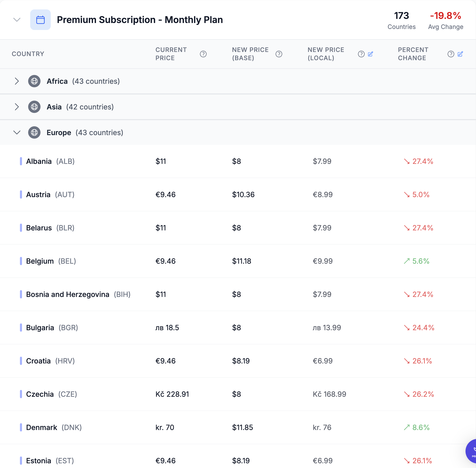Expand the Africa region group
This screenshot has width=476, height=468.
(17, 81)
